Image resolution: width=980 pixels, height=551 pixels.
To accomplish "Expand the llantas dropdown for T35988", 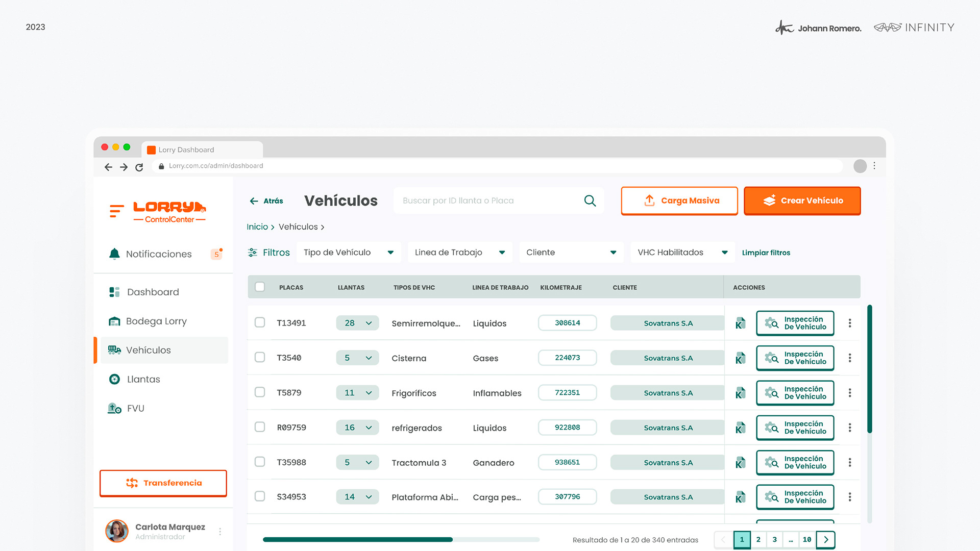I will [357, 462].
